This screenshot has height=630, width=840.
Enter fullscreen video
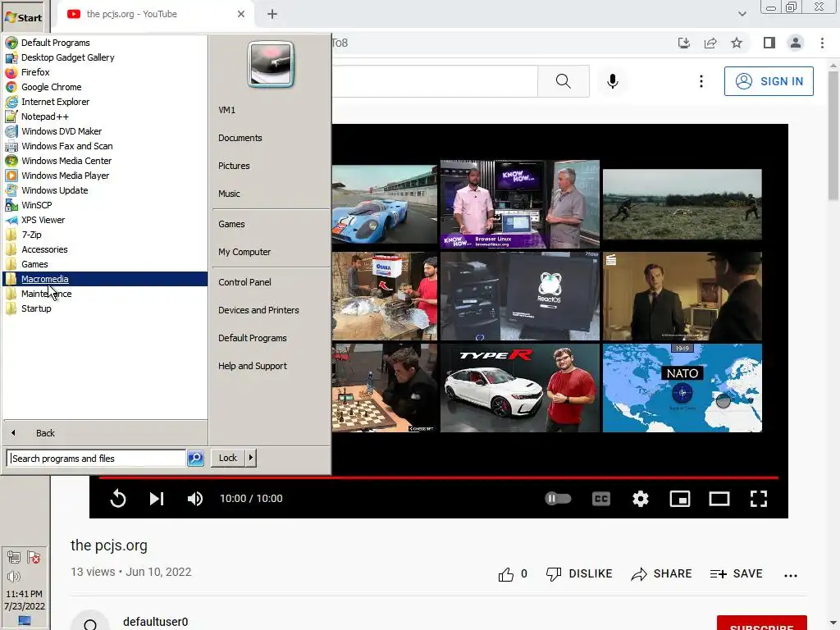point(759,499)
